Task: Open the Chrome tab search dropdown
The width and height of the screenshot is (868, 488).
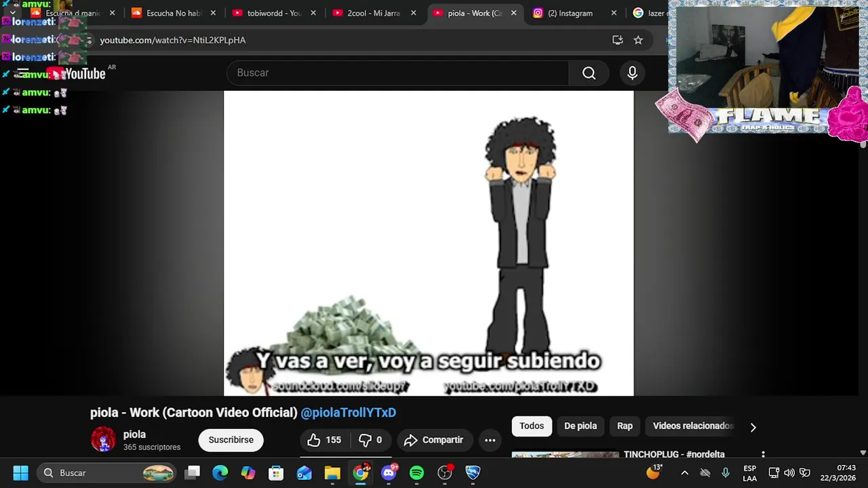Action: point(12,13)
